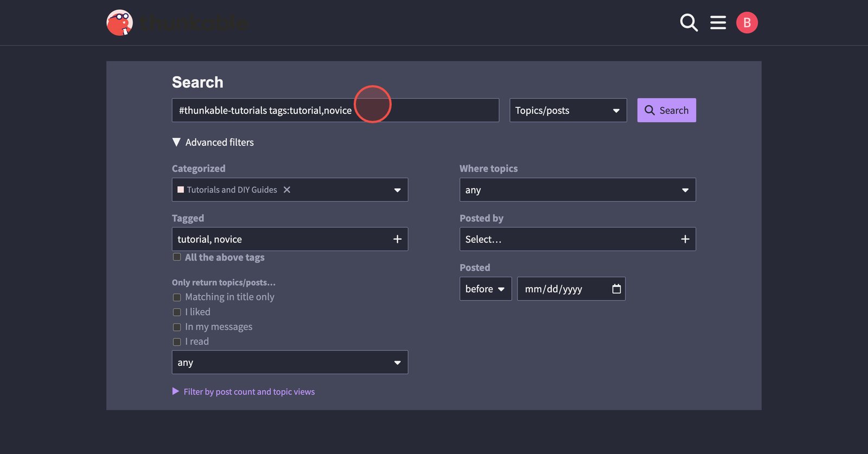The image size is (868, 454).
Task: Click the purple Search button
Action: (x=666, y=111)
